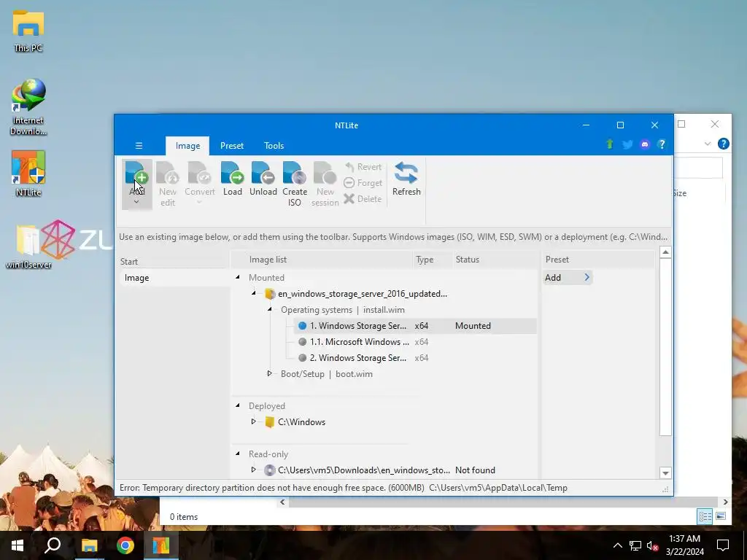The height and width of the screenshot is (560, 747).
Task: Open the Discord icon link
Action: (645, 144)
